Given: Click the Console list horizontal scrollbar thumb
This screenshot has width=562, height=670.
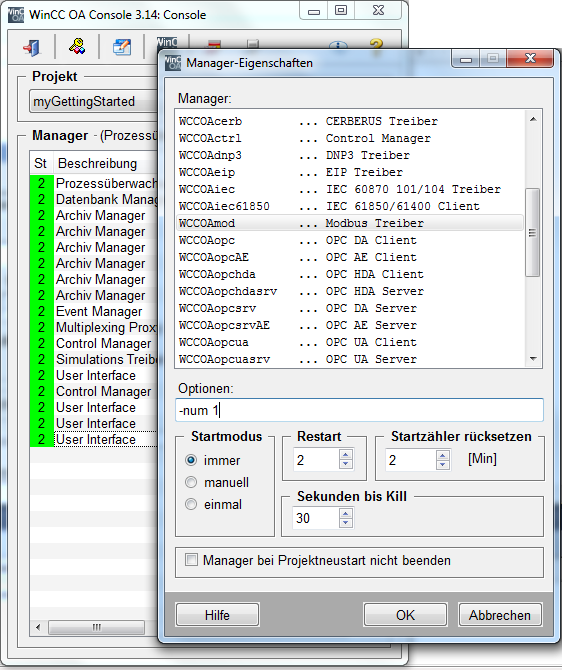Looking at the screenshot, I should point(97,627).
